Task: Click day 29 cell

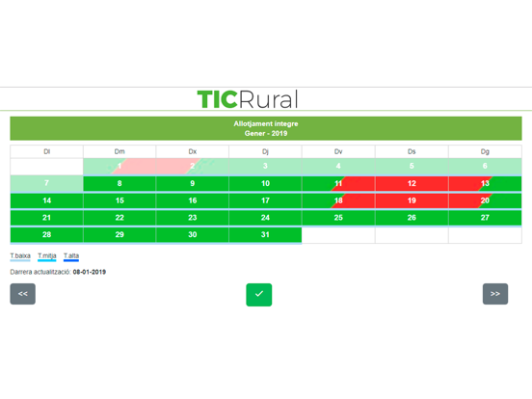Action: coord(120,235)
